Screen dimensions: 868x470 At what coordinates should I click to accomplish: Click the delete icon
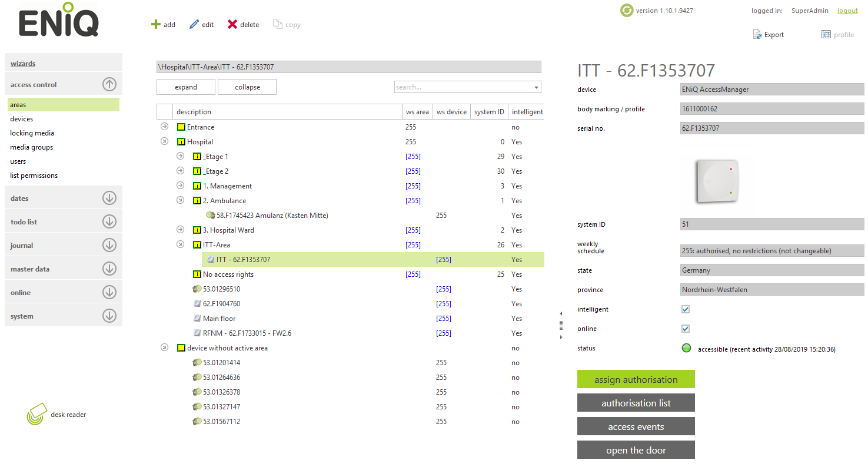coord(233,24)
